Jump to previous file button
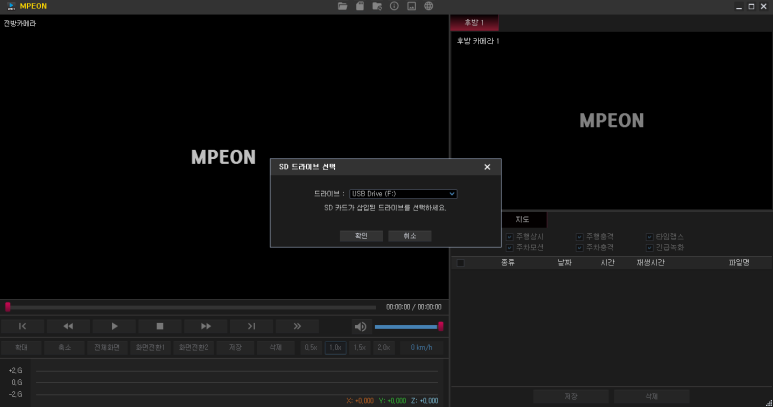This screenshot has height=407, width=773. point(23,326)
